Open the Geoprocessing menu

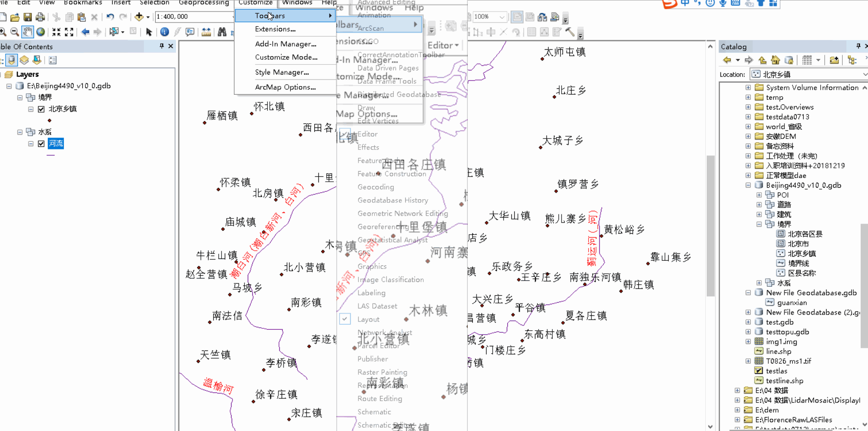tap(204, 3)
